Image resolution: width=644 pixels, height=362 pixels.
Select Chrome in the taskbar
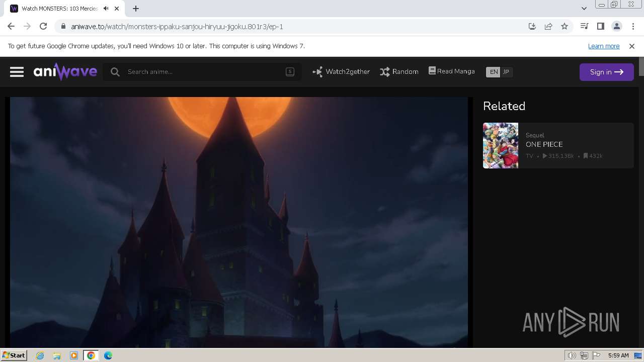[91, 355]
